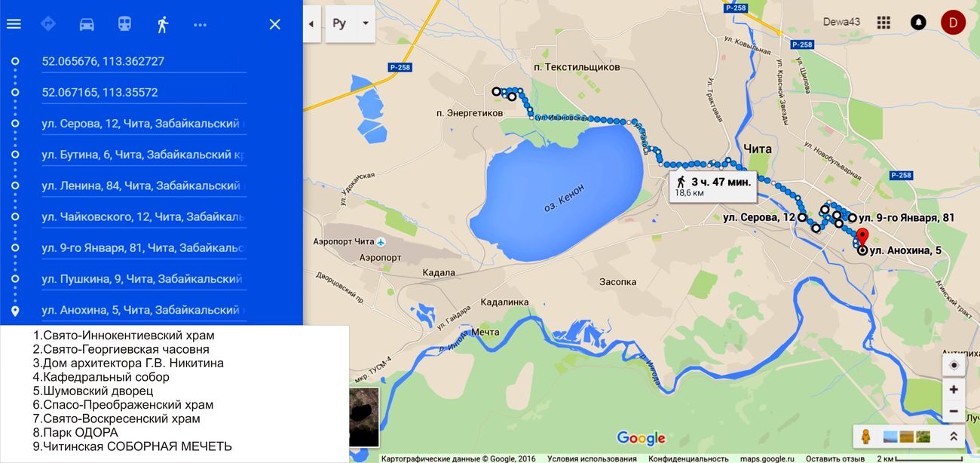Expand the imagery strip chevrons

click(x=954, y=437)
